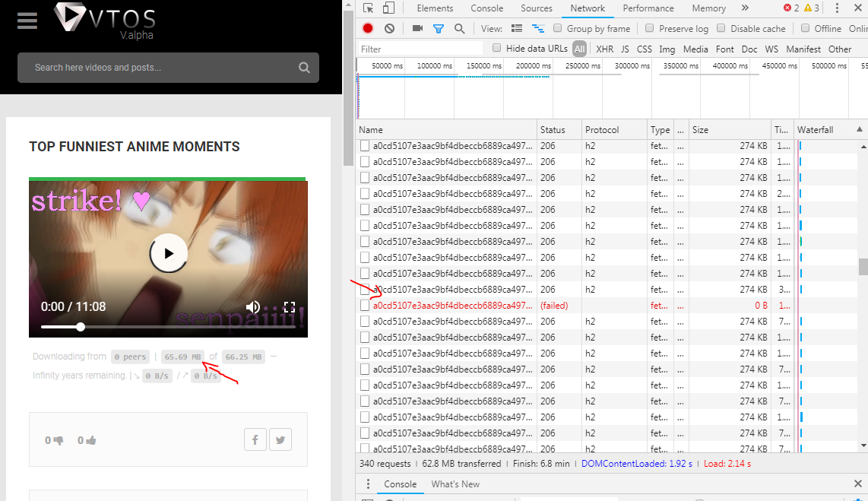Screen dimensions: 868x501
Task: Open the Elements tab
Action: (x=435, y=8)
